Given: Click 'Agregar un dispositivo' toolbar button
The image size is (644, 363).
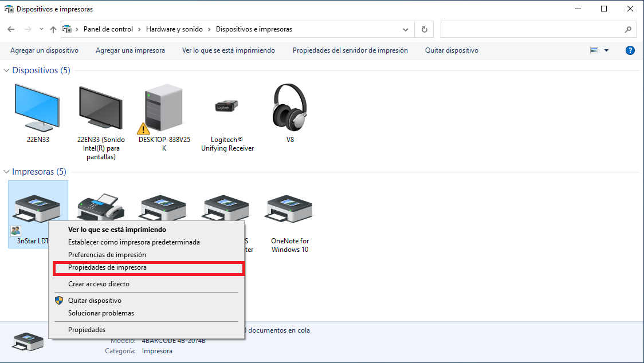Looking at the screenshot, I should point(44,50).
